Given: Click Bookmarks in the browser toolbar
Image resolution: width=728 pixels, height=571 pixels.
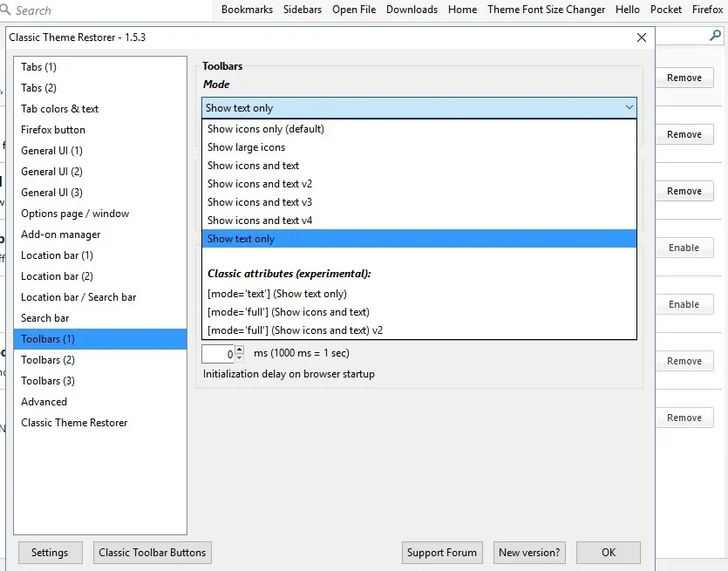Looking at the screenshot, I should 247,10.
